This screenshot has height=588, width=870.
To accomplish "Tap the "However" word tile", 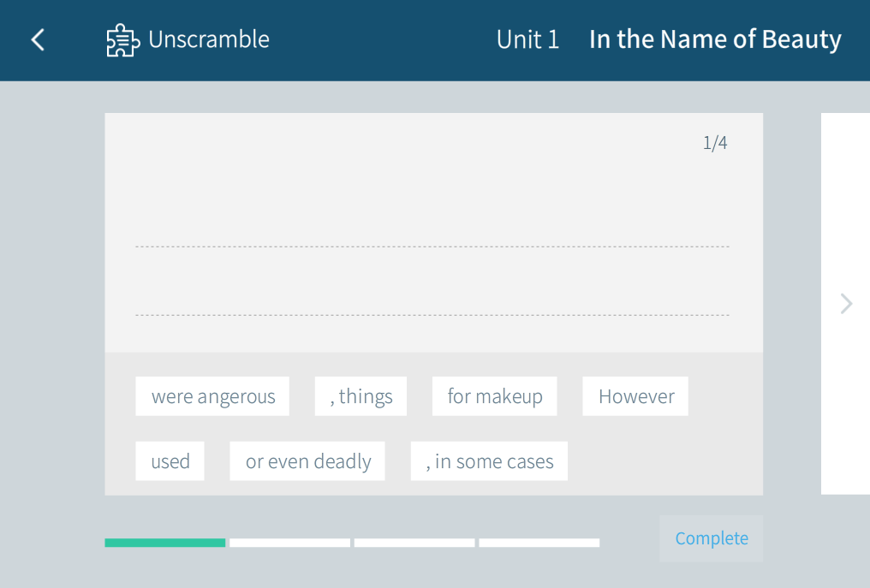I will click(635, 396).
